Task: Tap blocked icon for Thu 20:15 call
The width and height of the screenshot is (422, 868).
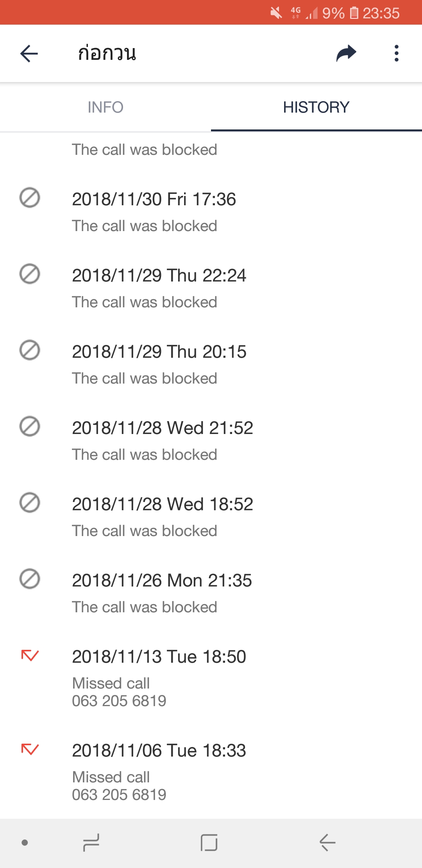Action: (30, 350)
